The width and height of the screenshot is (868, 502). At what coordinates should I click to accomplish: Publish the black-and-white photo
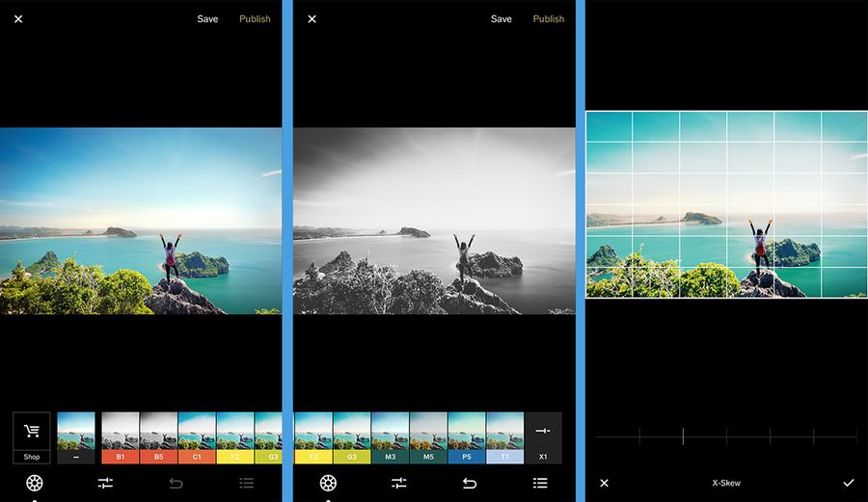click(549, 19)
